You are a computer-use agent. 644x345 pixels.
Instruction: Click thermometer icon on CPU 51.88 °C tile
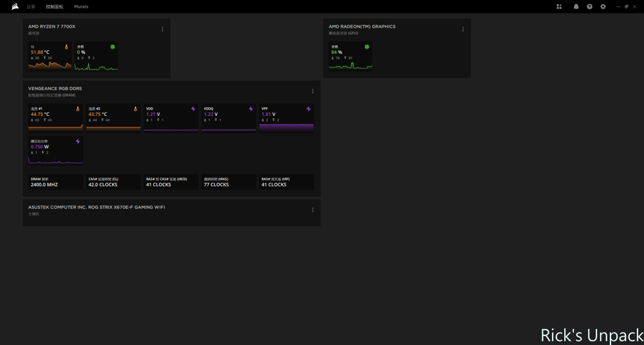click(66, 47)
